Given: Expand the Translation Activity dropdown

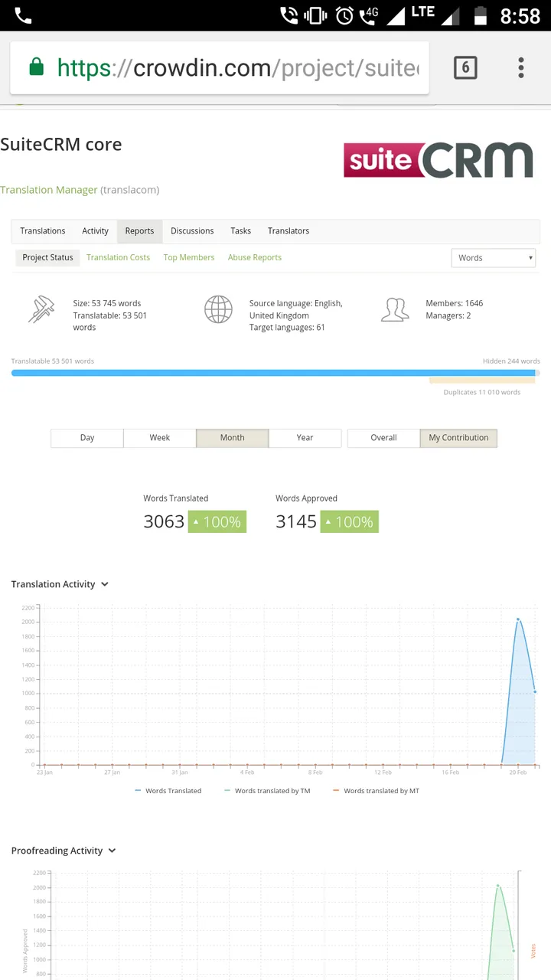Looking at the screenshot, I should click(60, 584).
